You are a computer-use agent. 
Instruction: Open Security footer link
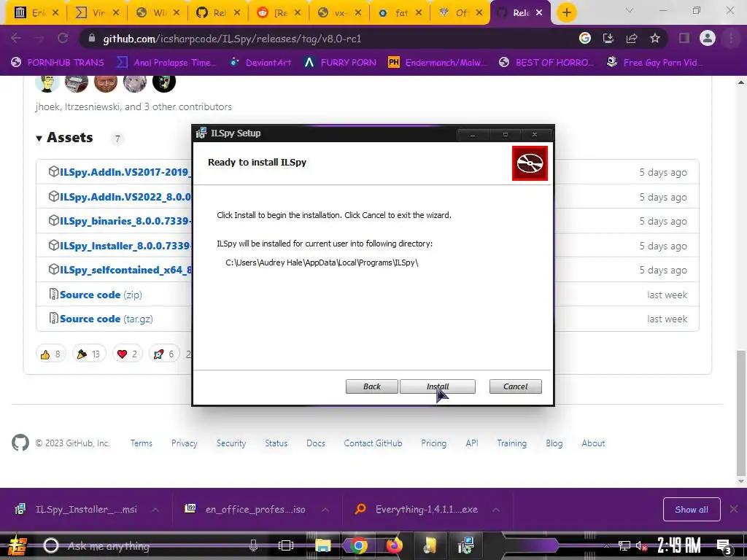(231, 443)
